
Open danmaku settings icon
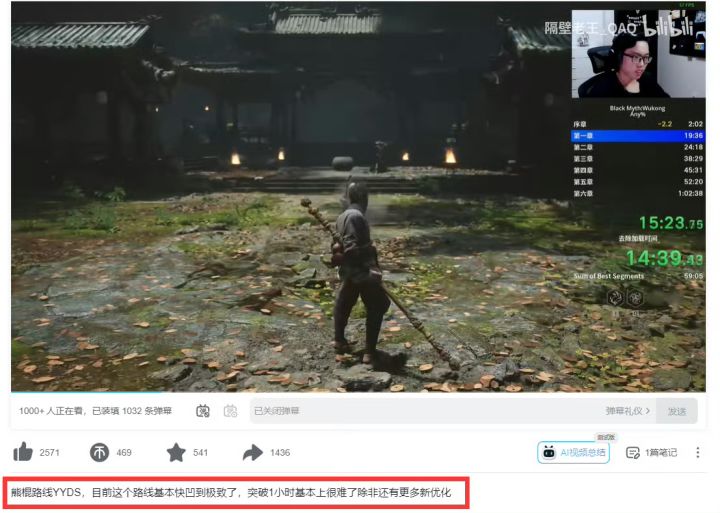(x=231, y=411)
